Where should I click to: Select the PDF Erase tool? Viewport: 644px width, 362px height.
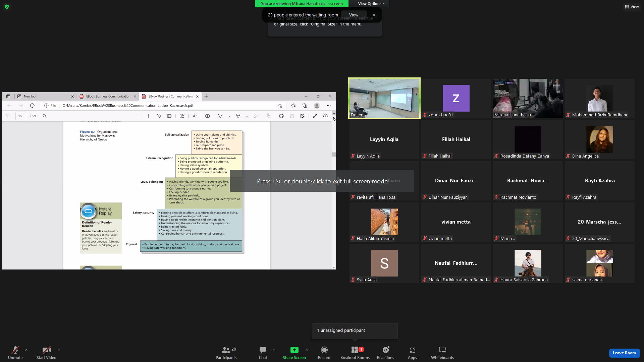[x=256, y=116]
